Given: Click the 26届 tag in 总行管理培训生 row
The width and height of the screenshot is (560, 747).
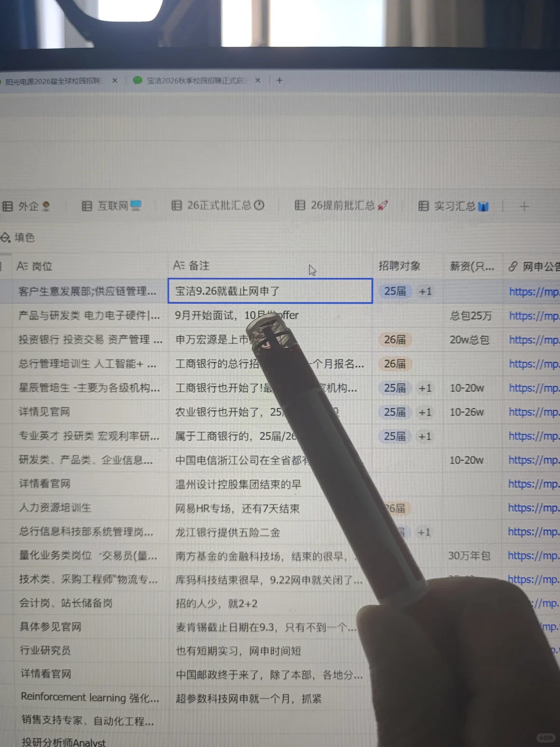Looking at the screenshot, I should coord(395,364).
